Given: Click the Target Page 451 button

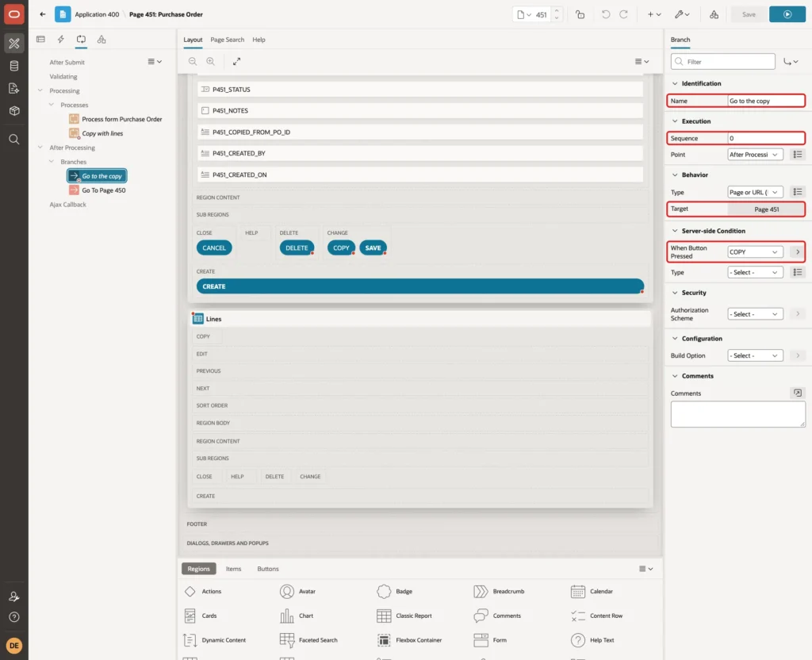Looking at the screenshot, I should (x=766, y=209).
